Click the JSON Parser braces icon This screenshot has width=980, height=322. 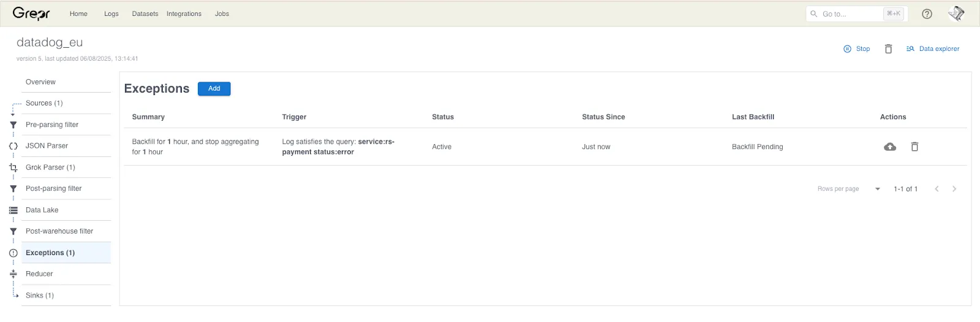[x=13, y=146]
